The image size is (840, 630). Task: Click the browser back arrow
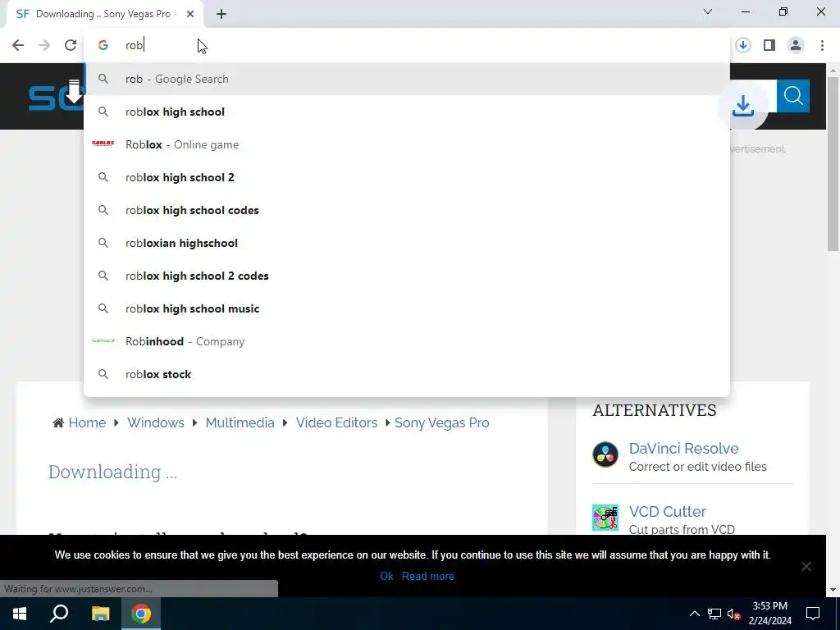18,46
